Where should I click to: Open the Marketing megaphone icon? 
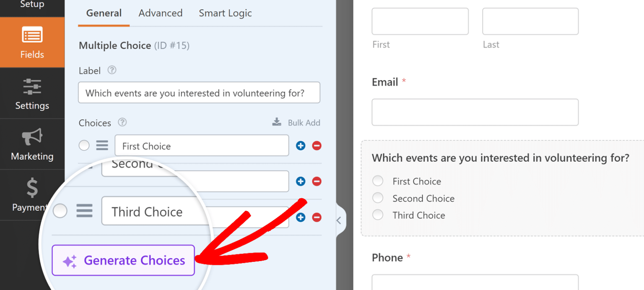coord(32,137)
